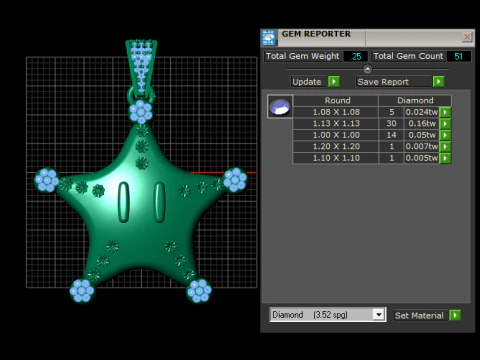Click the Set Material label
Viewport: 480px width, 360px height.
[419, 315]
